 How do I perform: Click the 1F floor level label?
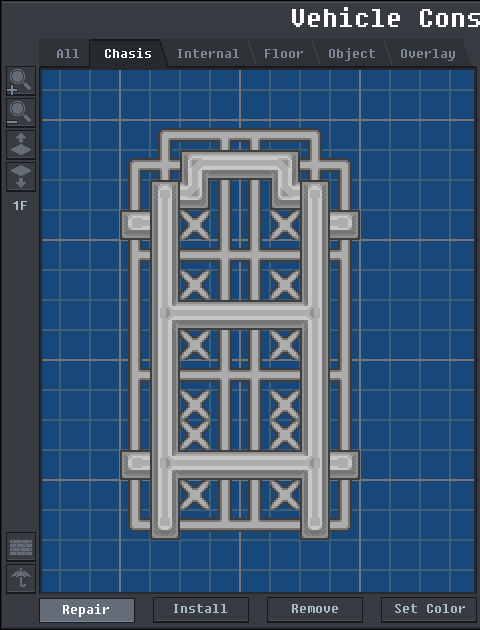20,206
